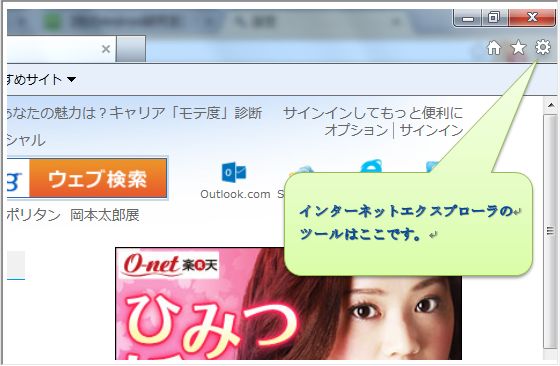This screenshot has height=366, width=560.
Task: Open Favorites with the star icon
Action: pos(518,47)
